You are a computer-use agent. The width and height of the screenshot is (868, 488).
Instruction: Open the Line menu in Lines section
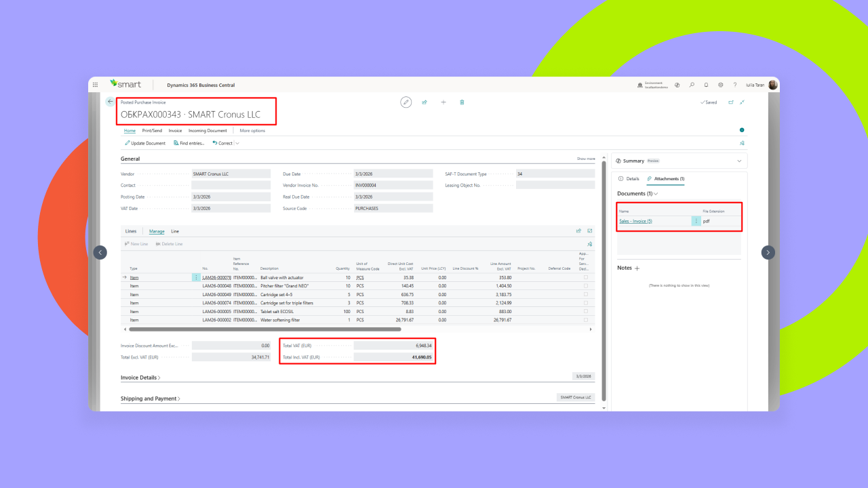tap(175, 231)
